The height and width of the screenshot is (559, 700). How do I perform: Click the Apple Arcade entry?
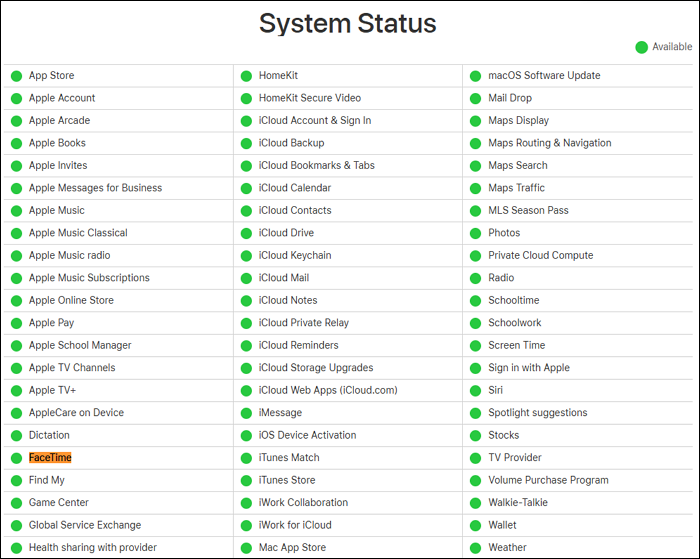click(x=59, y=121)
